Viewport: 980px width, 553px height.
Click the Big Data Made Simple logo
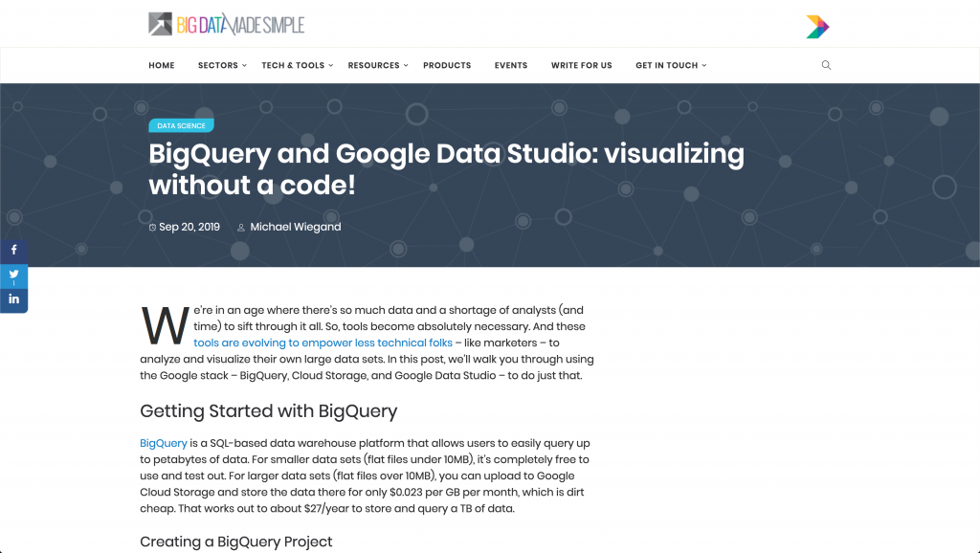226,24
